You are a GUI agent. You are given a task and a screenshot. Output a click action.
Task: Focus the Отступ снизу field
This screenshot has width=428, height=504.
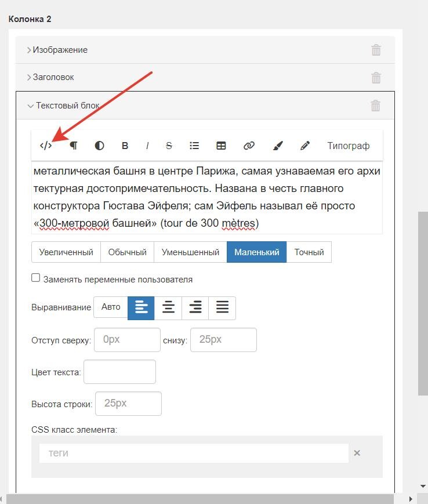[223, 340]
